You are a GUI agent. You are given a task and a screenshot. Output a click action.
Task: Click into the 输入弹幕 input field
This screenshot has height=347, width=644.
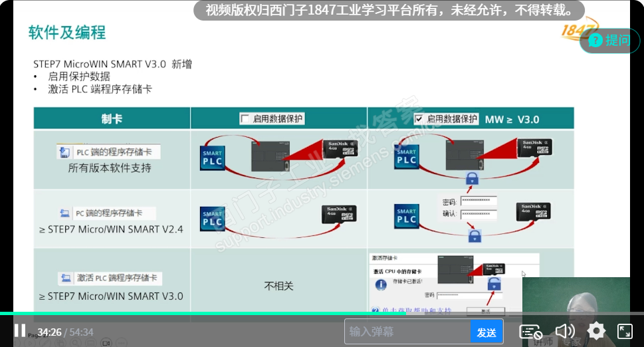coord(408,332)
